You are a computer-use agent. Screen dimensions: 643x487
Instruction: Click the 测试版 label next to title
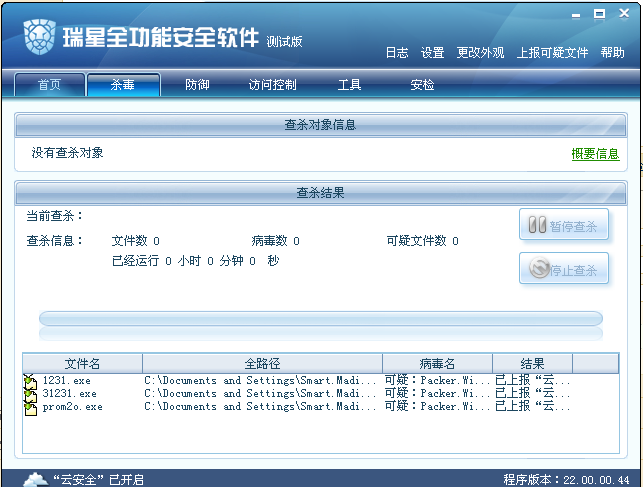click(x=284, y=41)
